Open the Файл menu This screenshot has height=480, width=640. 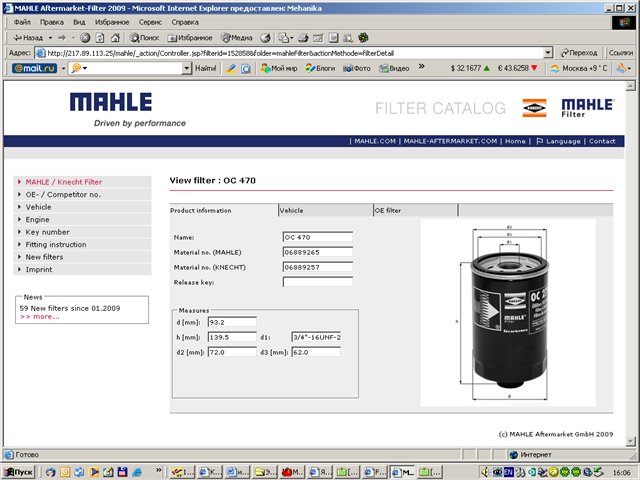click(22, 22)
